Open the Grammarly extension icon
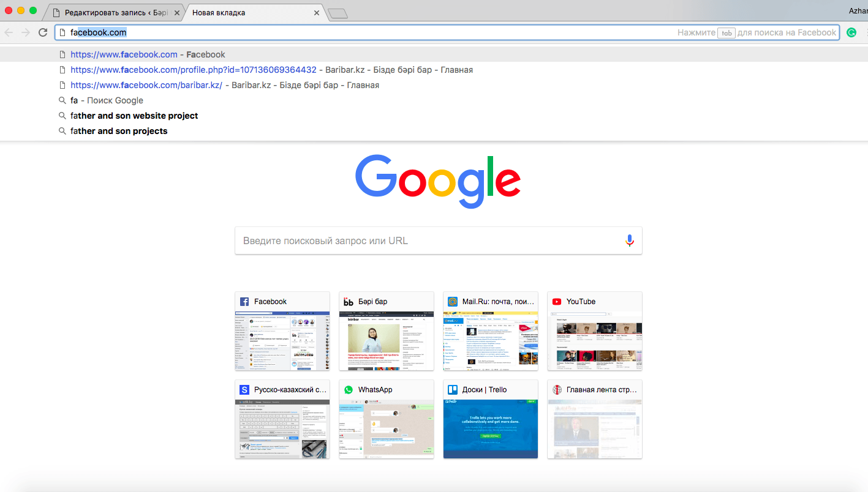The height and width of the screenshot is (492, 868). click(x=851, y=33)
